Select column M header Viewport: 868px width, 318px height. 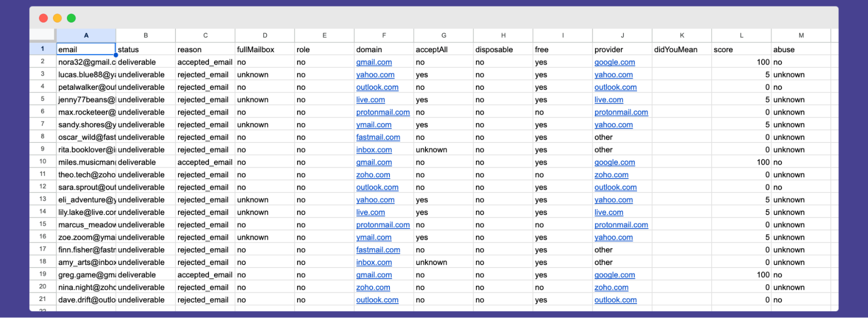coord(801,36)
